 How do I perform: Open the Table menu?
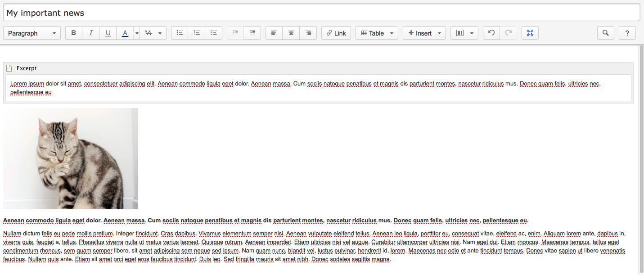[377, 33]
